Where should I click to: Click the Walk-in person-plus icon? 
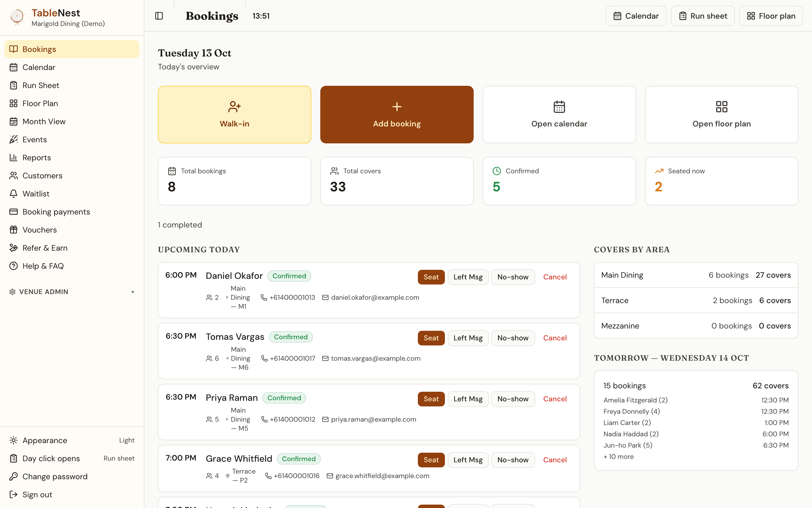[234, 107]
